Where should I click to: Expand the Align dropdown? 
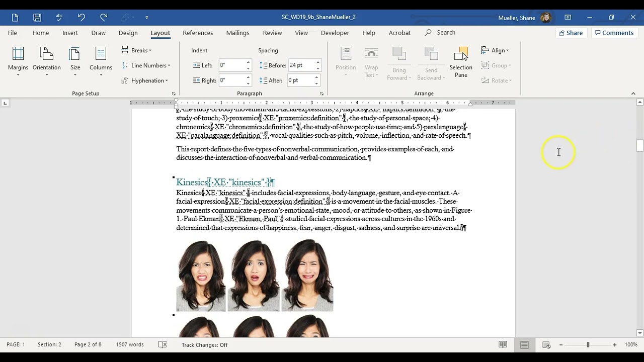point(495,50)
